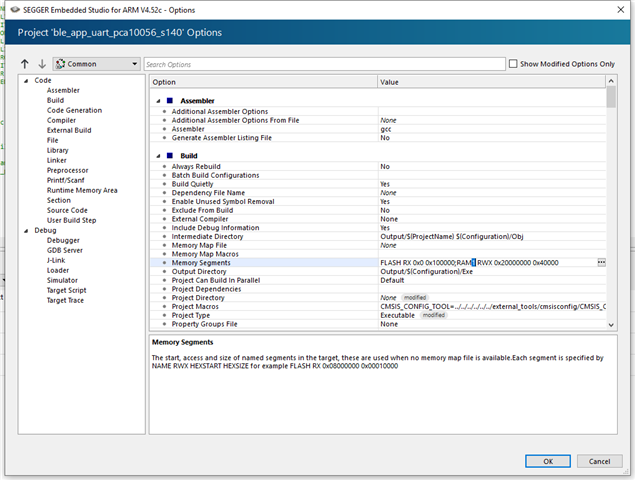Select External Build category
Screen dimensions: 635x480
69,130
